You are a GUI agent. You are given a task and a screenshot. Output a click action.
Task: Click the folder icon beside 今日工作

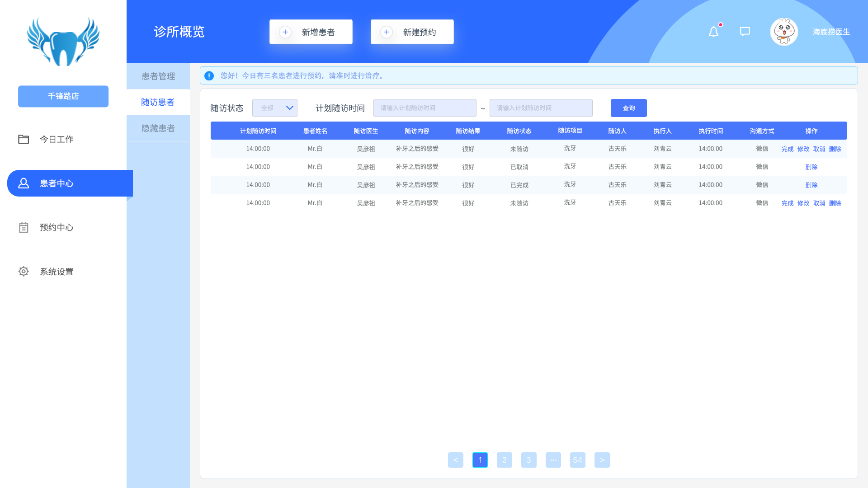pos(24,139)
